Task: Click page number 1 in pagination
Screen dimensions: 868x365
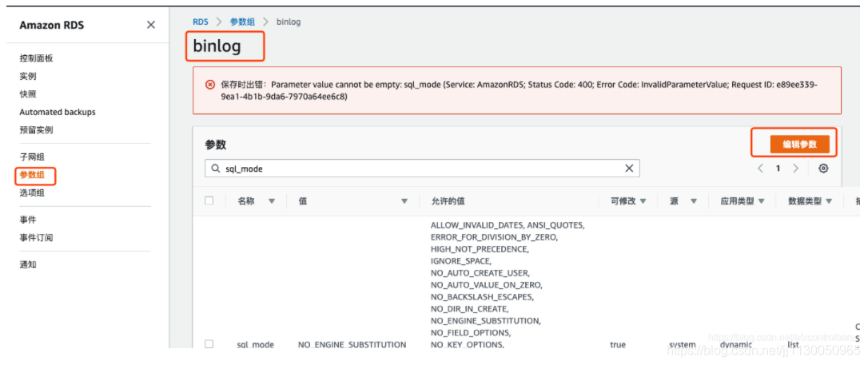Action: [x=778, y=169]
